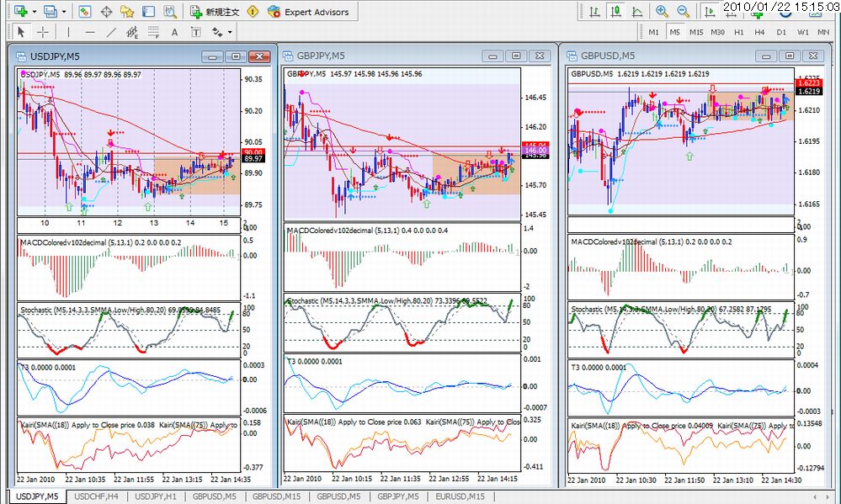Select the D1 timeframe

click(x=781, y=32)
